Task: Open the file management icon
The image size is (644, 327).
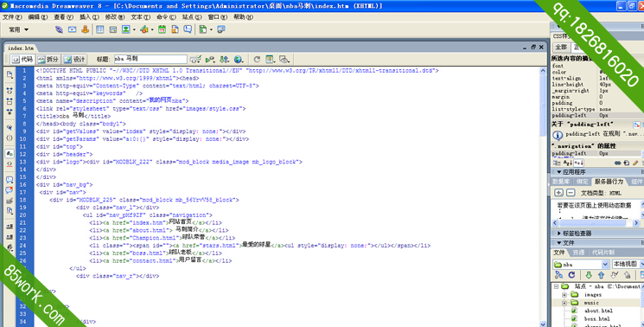Action: tap(224, 59)
